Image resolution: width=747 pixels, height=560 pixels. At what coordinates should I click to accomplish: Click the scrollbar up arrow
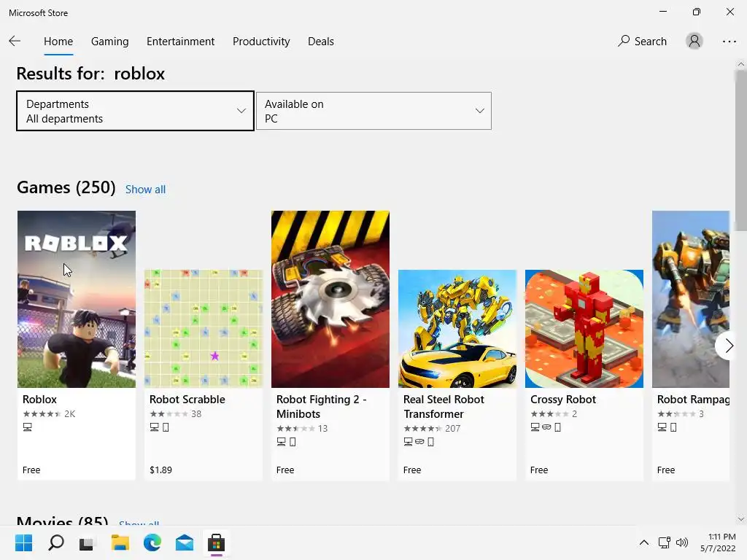(x=741, y=64)
